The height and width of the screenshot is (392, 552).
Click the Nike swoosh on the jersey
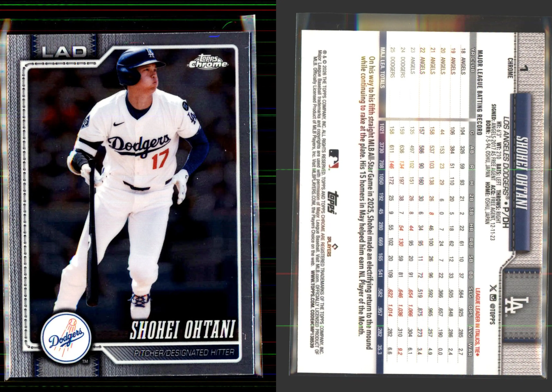pos(119,124)
